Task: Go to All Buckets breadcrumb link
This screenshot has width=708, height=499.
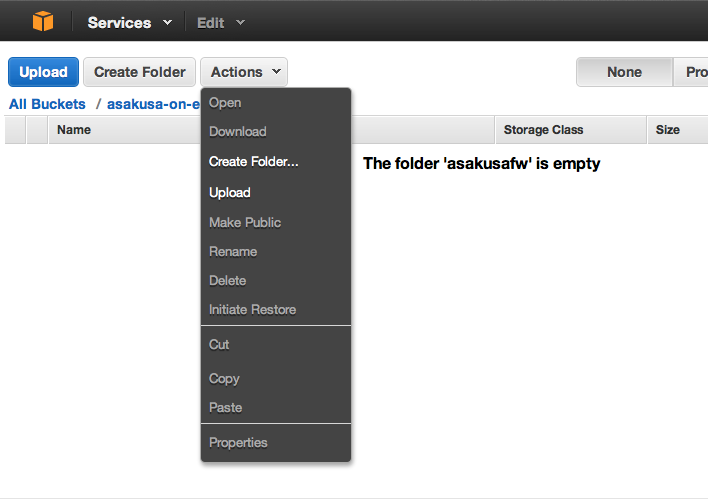Action: [x=47, y=104]
